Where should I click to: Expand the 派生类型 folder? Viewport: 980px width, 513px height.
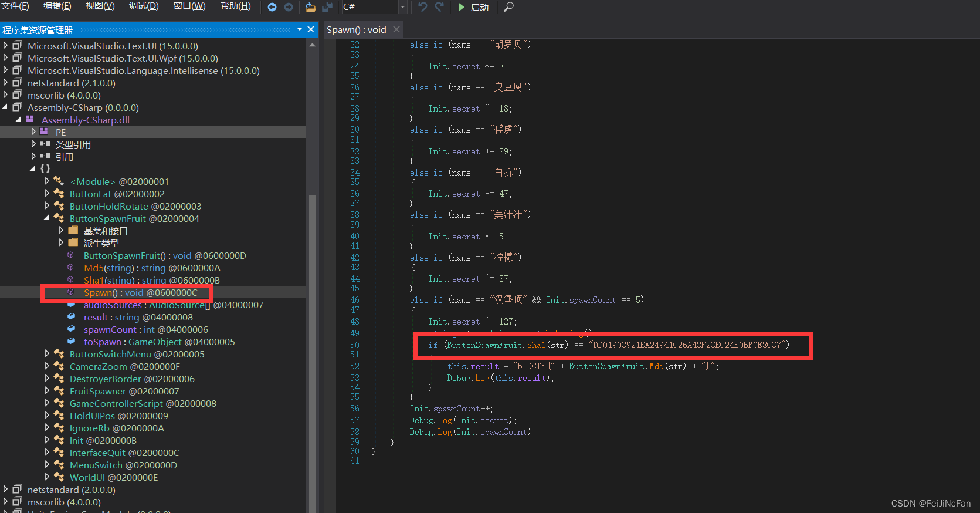click(61, 242)
